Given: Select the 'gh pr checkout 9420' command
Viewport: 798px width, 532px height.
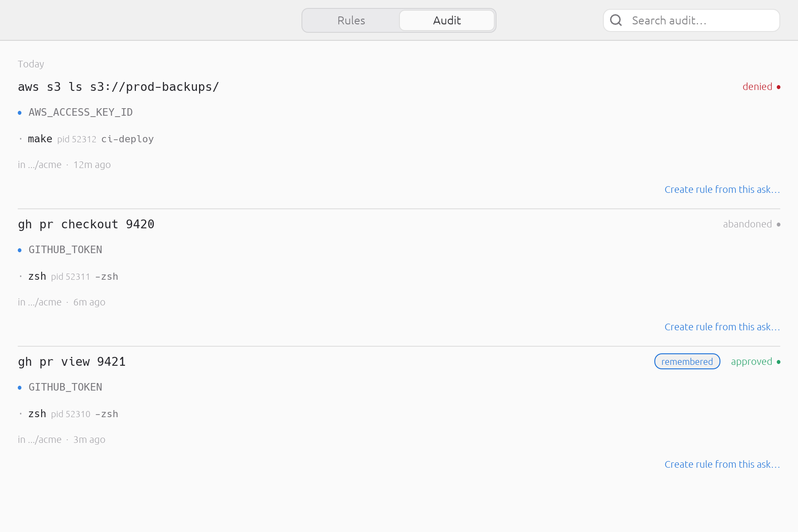Looking at the screenshot, I should point(86,224).
